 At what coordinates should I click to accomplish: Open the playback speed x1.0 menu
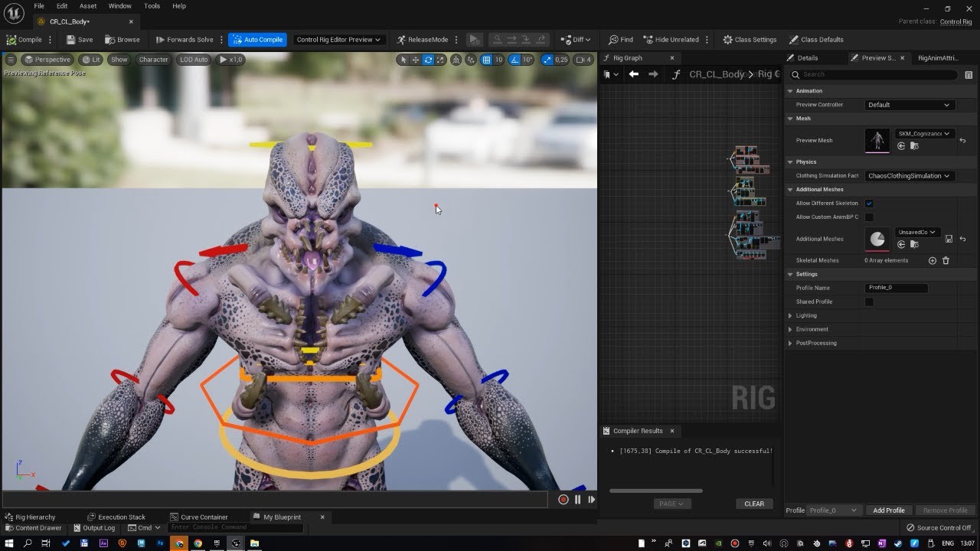(230, 60)
